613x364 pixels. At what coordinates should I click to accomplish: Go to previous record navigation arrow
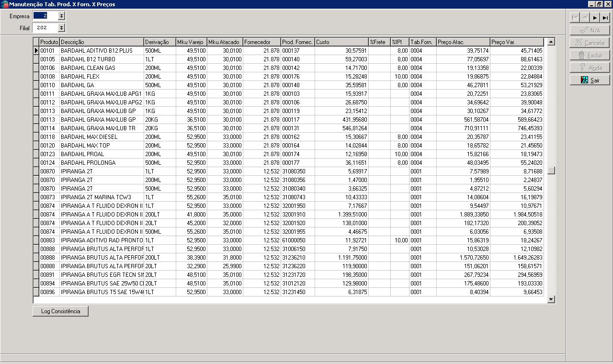(x=585, y=18)
